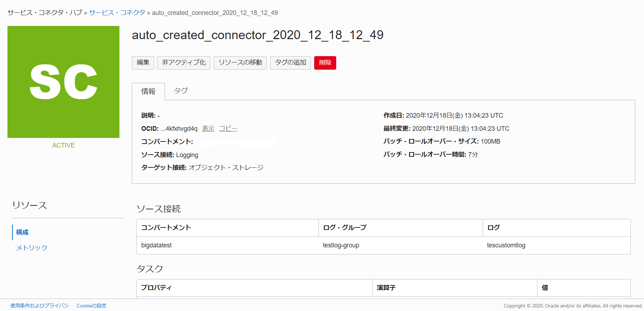This screenshot has height=311, width=644.
Task: Click the ターゲット接続: オブジェクト・ストレージ line
Action: (x=202, y=167)
